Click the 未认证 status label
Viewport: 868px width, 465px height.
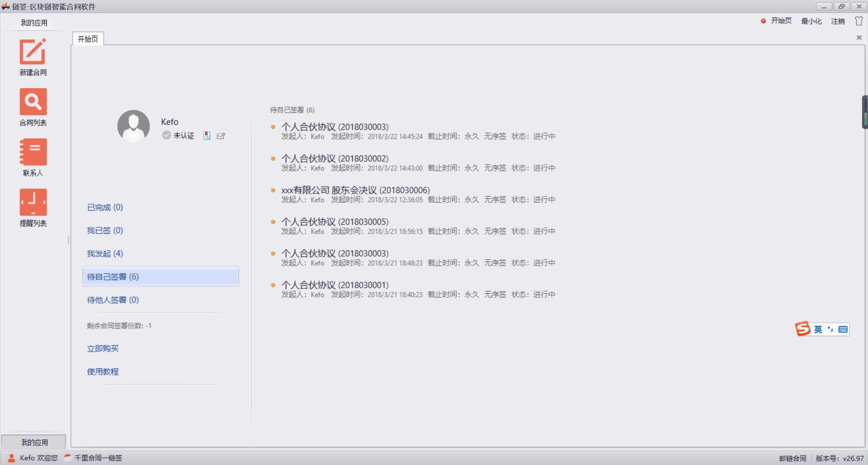[x=184, y=136]
